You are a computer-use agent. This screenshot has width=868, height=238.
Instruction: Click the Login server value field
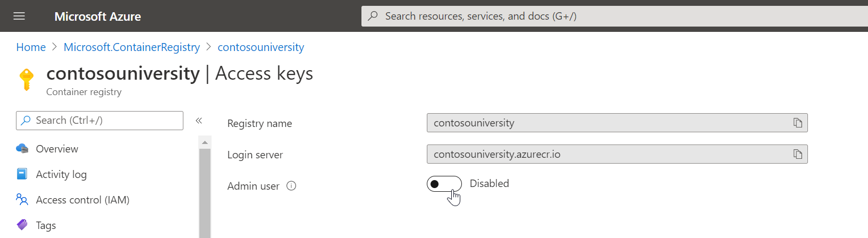tap(617, 154)
